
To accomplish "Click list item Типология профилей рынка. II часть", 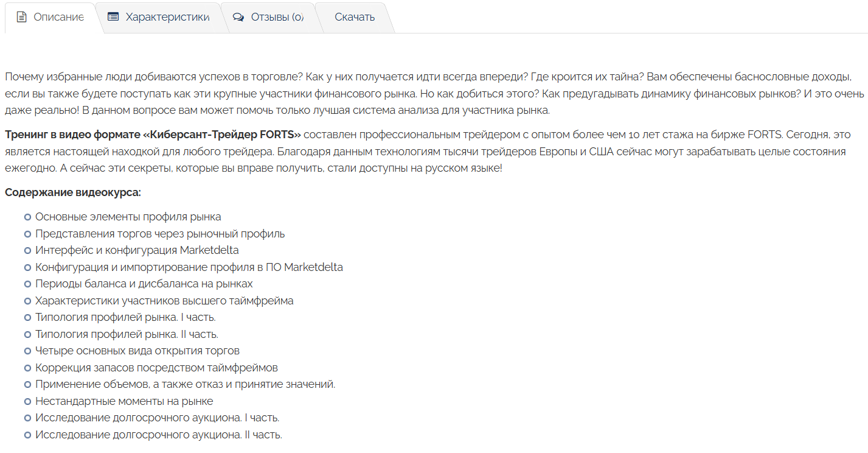I will 127,334.
